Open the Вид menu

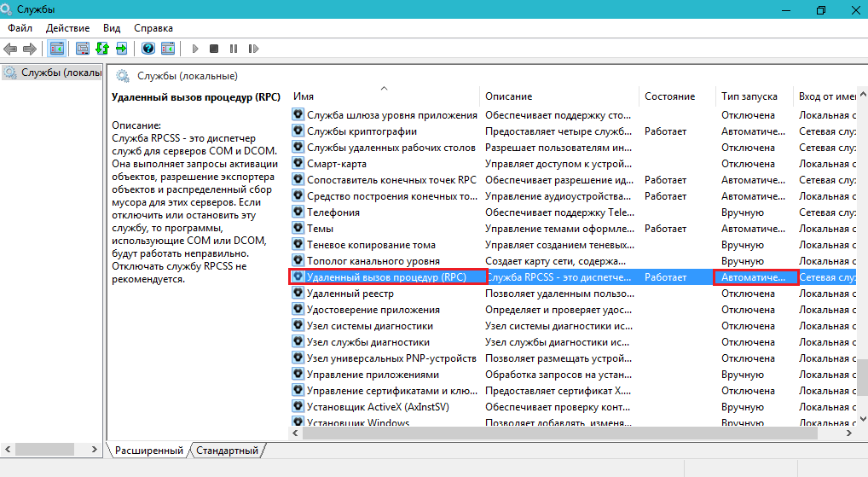click(112, 28)
